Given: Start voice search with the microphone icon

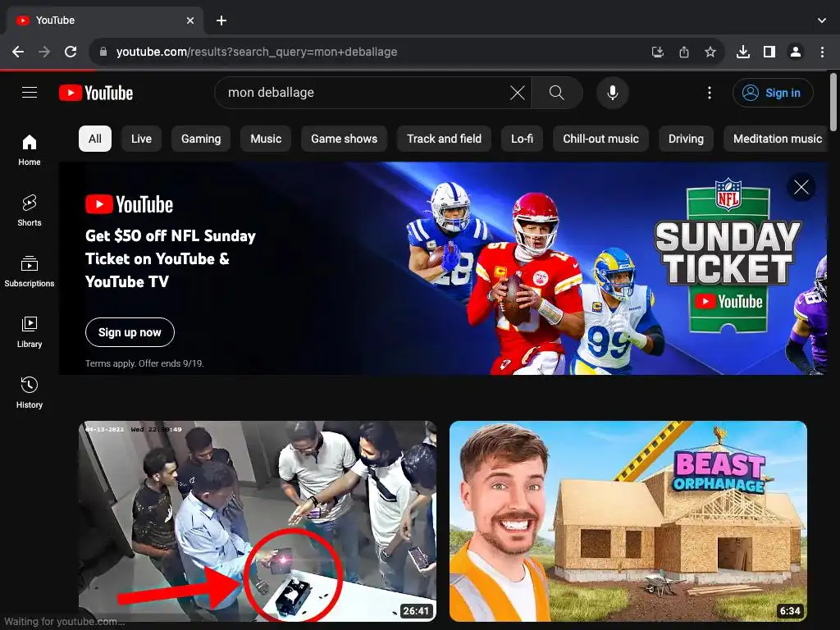Looking at the screenshot, I should coord(612,93).
